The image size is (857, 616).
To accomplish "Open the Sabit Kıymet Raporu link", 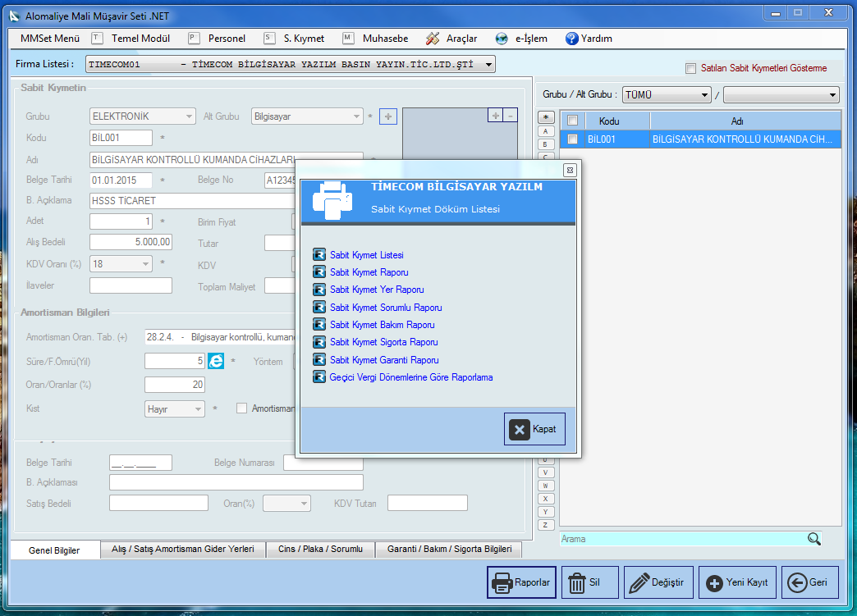I will tap(369, 272).
